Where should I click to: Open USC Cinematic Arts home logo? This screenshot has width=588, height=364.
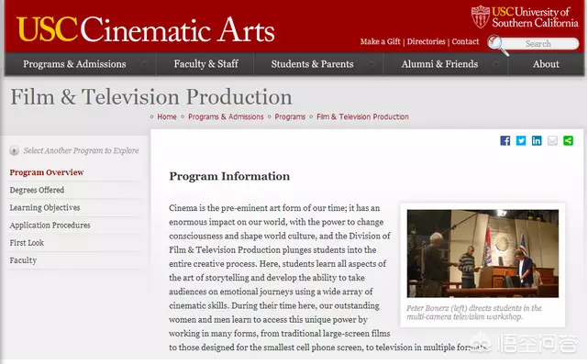[x=146, y=29]
